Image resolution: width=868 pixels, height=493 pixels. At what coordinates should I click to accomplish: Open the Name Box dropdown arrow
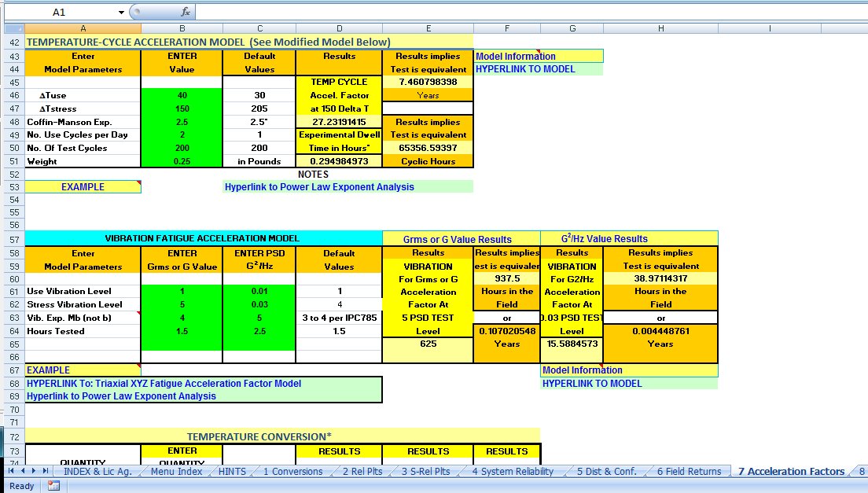point(120,12)
